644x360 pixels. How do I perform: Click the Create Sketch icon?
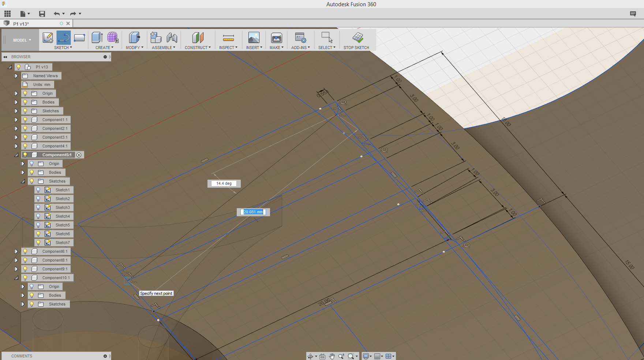(48, 37)
